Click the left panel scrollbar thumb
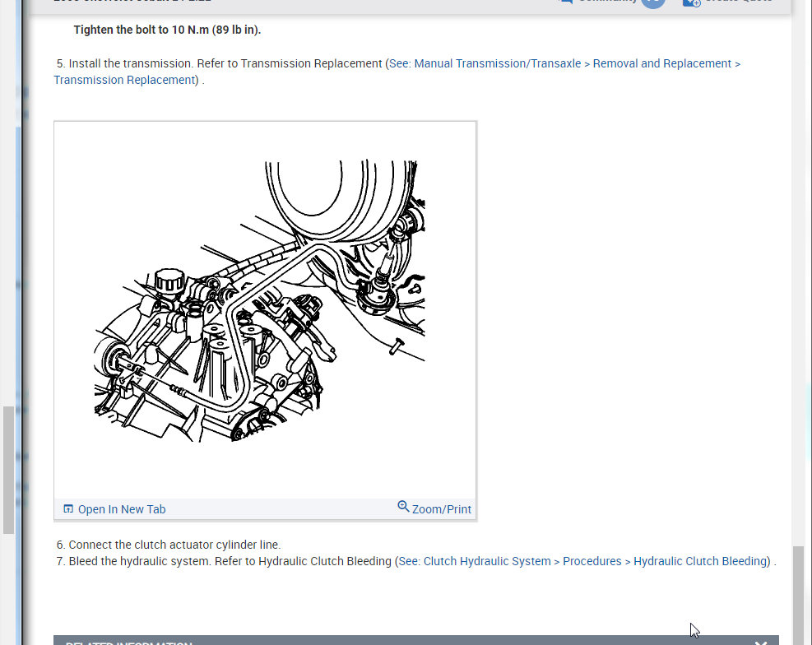The height and width of the screenshot is (645, 812). click(8, 470)
